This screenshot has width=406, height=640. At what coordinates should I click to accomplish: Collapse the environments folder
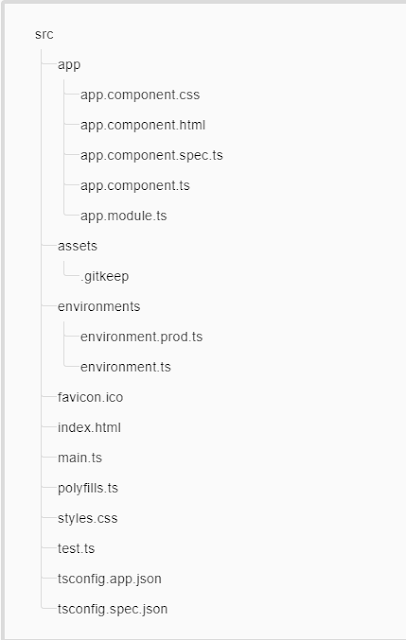(x=99, y=307)
